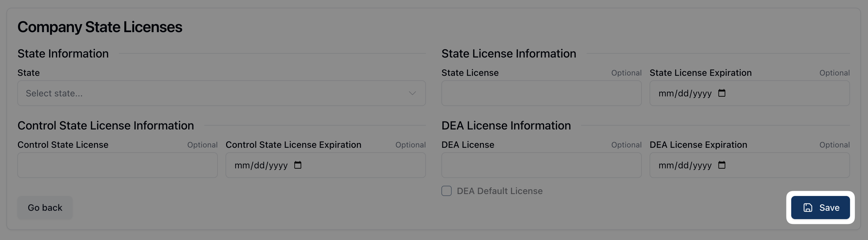Open calendar picker for DEA License Expiration
868x240 pixels.
click(x=722, y=165)
